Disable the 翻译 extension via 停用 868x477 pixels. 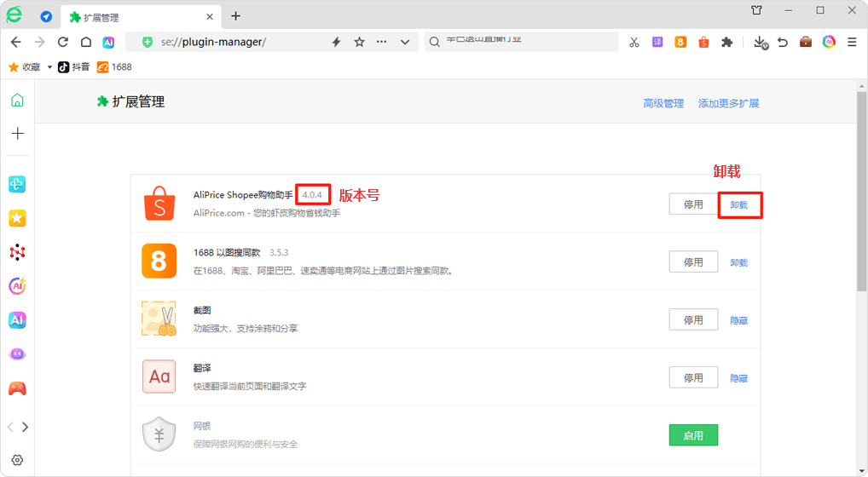tap(693, 377)
